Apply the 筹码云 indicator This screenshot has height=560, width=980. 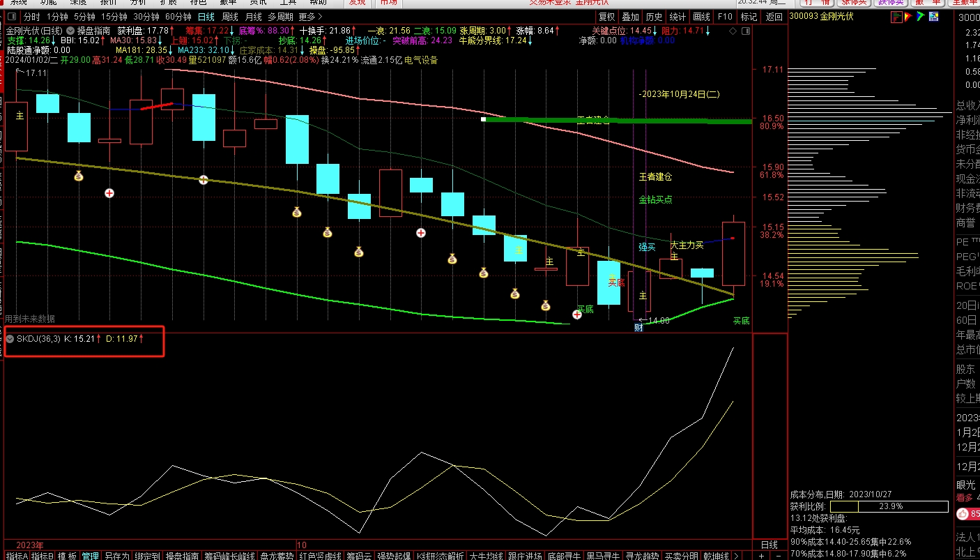(359, 556)
